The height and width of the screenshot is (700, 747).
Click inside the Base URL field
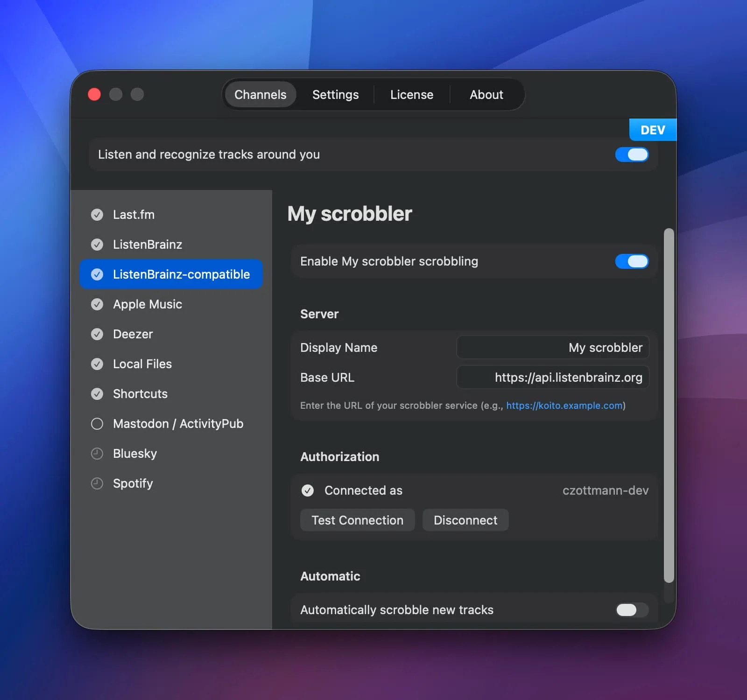click(x=553, y=378)
